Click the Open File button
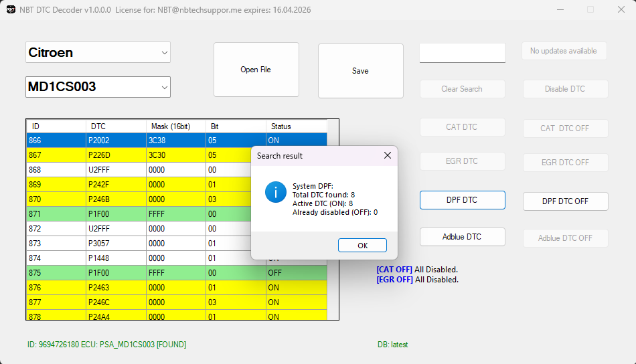636x364 pixels. coord(256,70)
